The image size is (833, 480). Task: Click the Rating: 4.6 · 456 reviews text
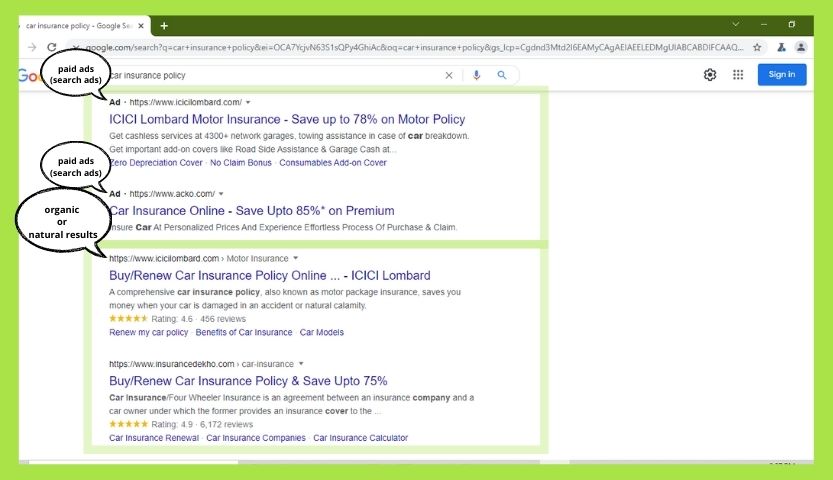(199, 319)
